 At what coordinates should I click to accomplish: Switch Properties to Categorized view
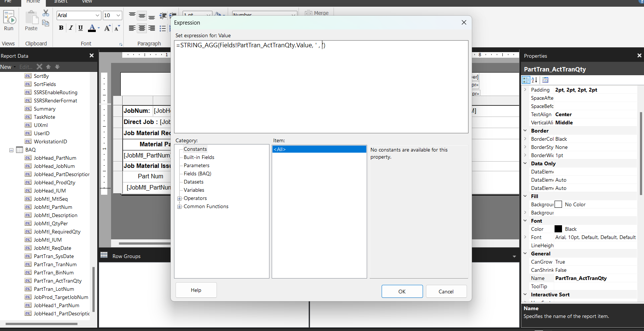pos(526,80)
